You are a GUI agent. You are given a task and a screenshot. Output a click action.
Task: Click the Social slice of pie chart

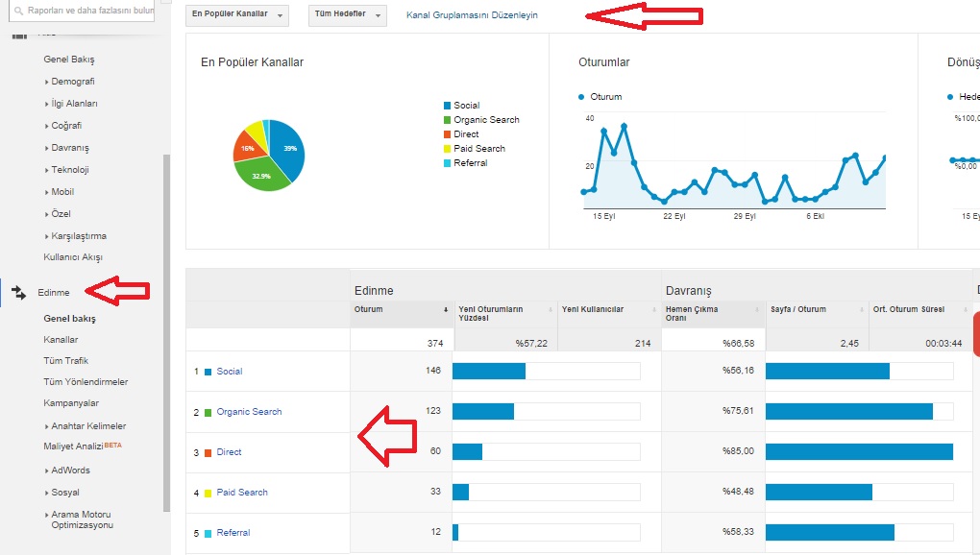click(287, 147)
